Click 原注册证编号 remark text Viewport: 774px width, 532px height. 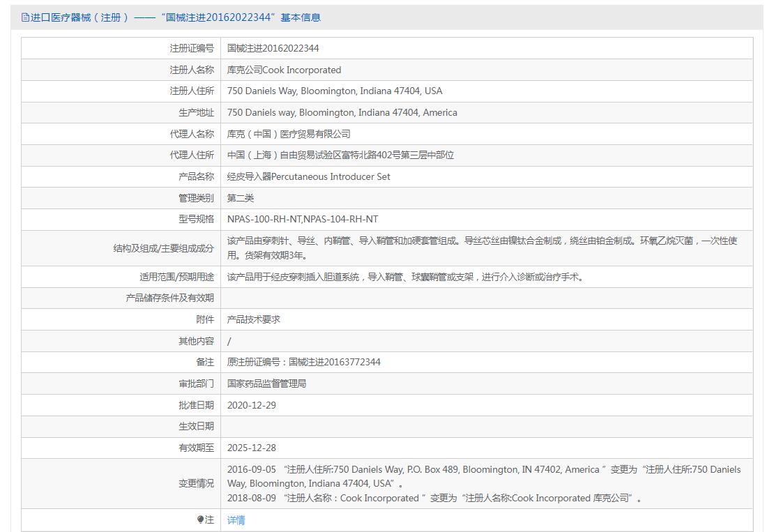pyautogui.click(x=303, y=363)
